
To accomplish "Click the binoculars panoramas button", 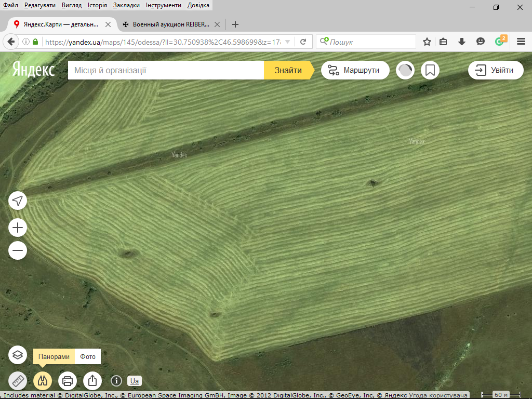I will click(x=43, y=381).
